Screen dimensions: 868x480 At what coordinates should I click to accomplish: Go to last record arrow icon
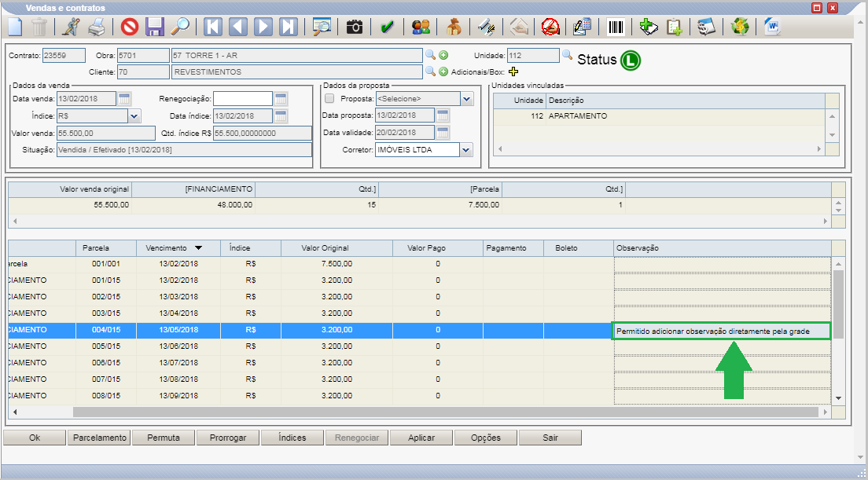(x=289, y=27)
